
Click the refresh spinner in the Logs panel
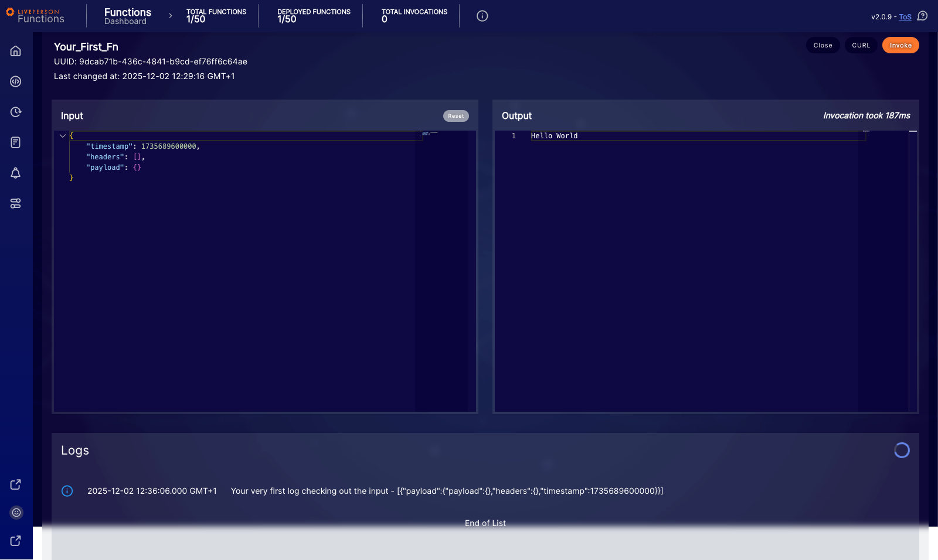click(x=902, y=450)
